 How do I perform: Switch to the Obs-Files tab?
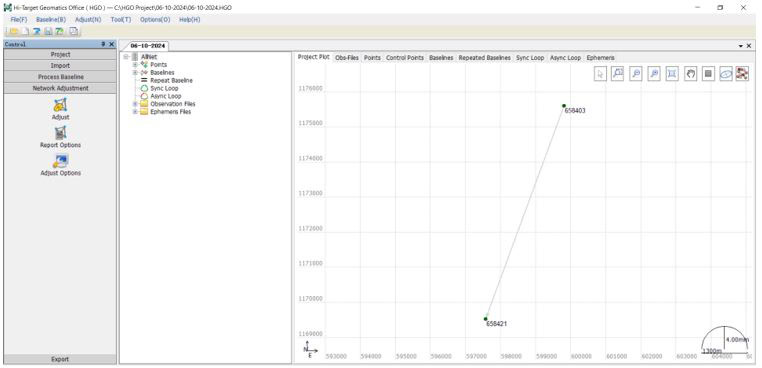pyautogui.click(x=346, y=57)
